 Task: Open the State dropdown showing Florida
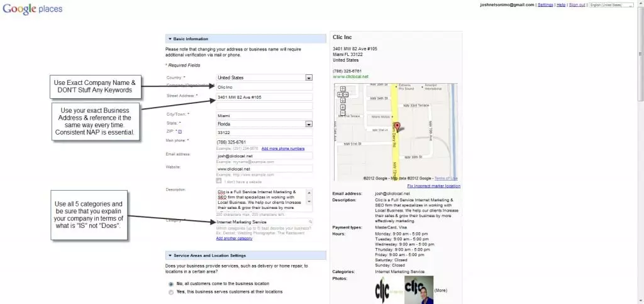[x=309, y=125]
